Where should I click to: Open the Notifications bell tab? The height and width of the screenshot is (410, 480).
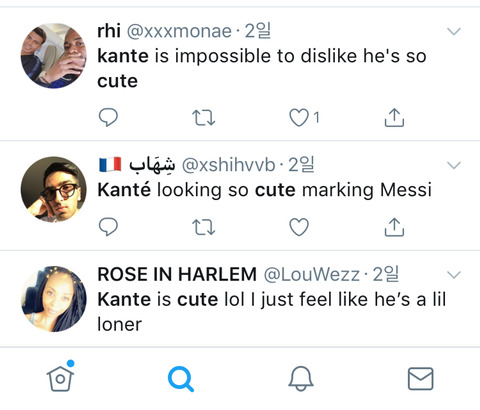point(301,379)
